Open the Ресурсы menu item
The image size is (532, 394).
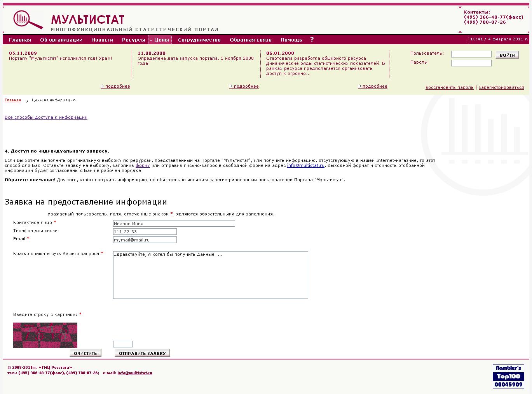133,40
